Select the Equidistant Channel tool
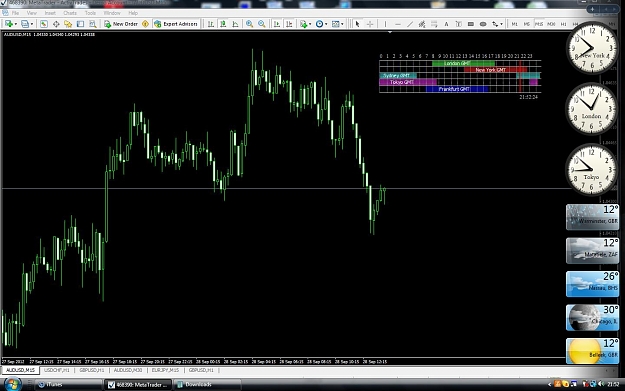 [422, 24]
